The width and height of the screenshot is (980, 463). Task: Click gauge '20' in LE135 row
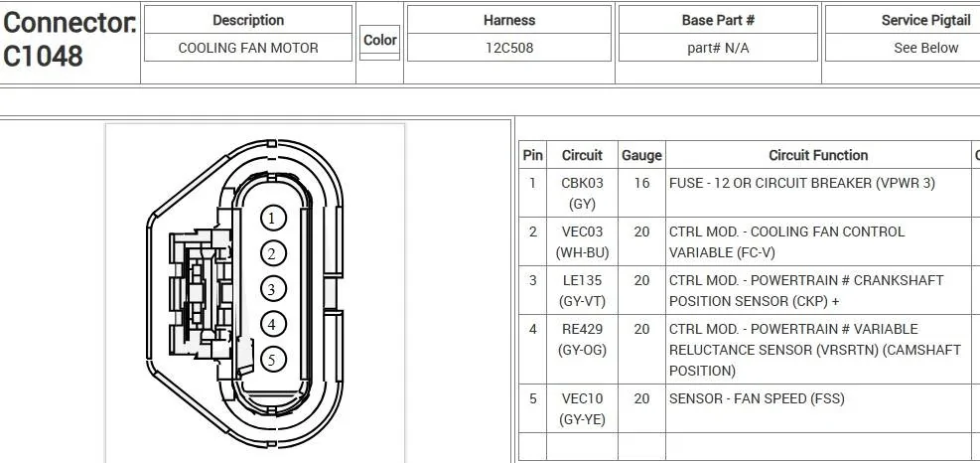click(641, 281)
